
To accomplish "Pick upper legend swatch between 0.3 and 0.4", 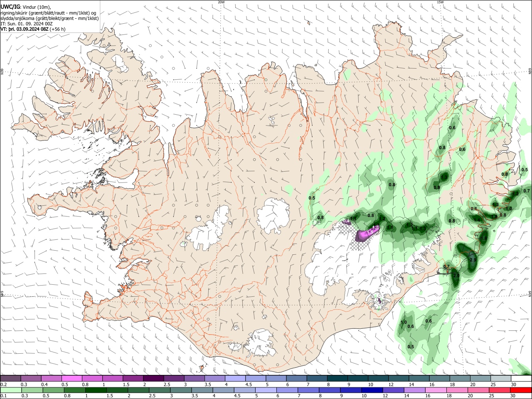I will [x=31, y=379].
